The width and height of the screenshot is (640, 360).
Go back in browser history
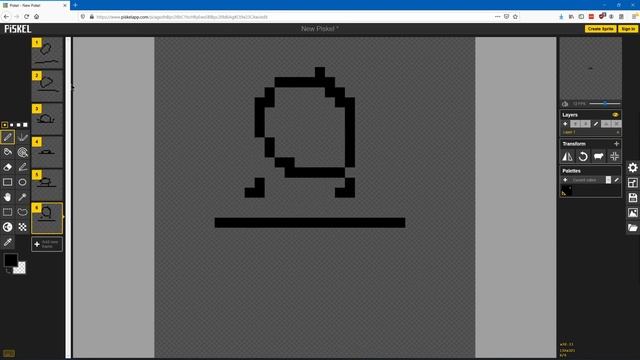click(6, 17)
